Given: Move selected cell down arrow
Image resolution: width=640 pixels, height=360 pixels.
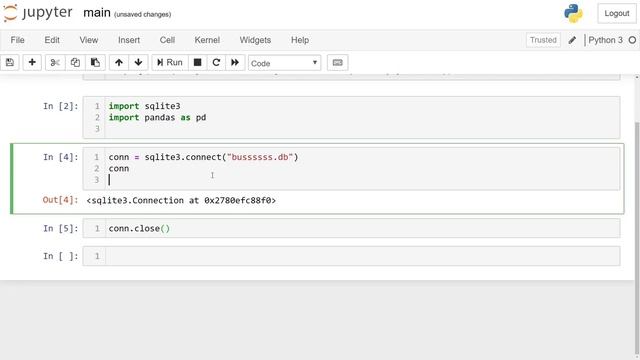Looking at the screenshot, I should [x=138, y=62].
